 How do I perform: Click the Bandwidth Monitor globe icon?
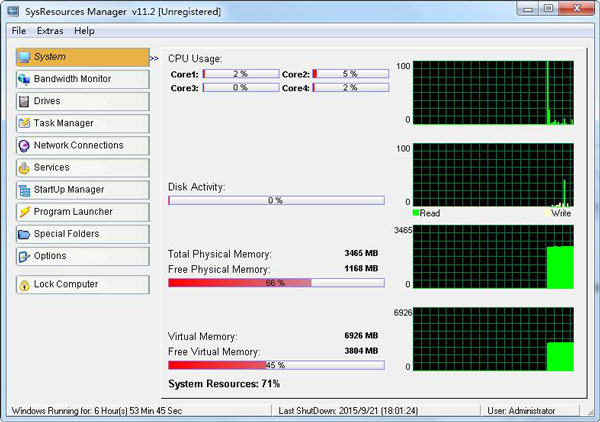tap(24, 79)
